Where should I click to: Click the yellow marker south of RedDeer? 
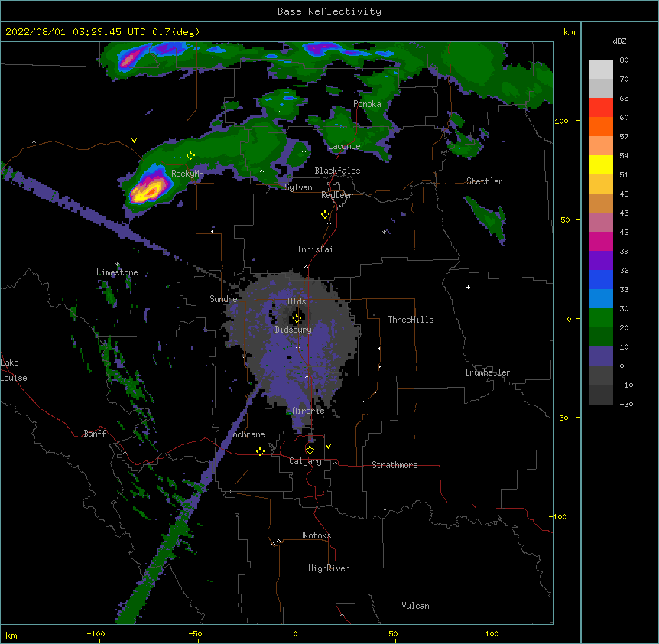click(326, 215)
